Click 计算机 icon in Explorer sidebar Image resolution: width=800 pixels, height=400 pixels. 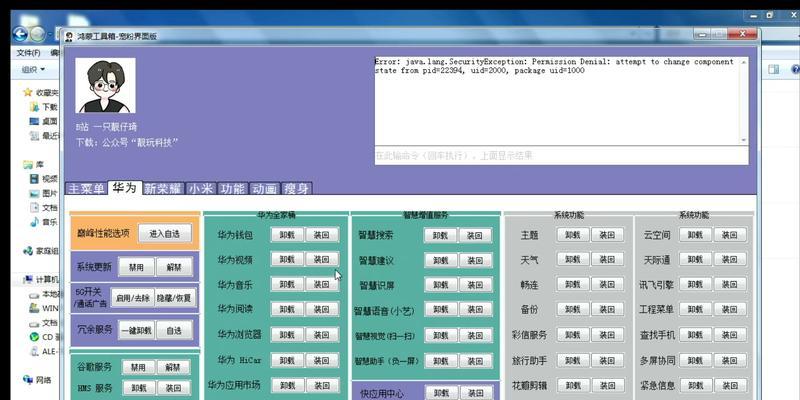click(x=29, y=280)
